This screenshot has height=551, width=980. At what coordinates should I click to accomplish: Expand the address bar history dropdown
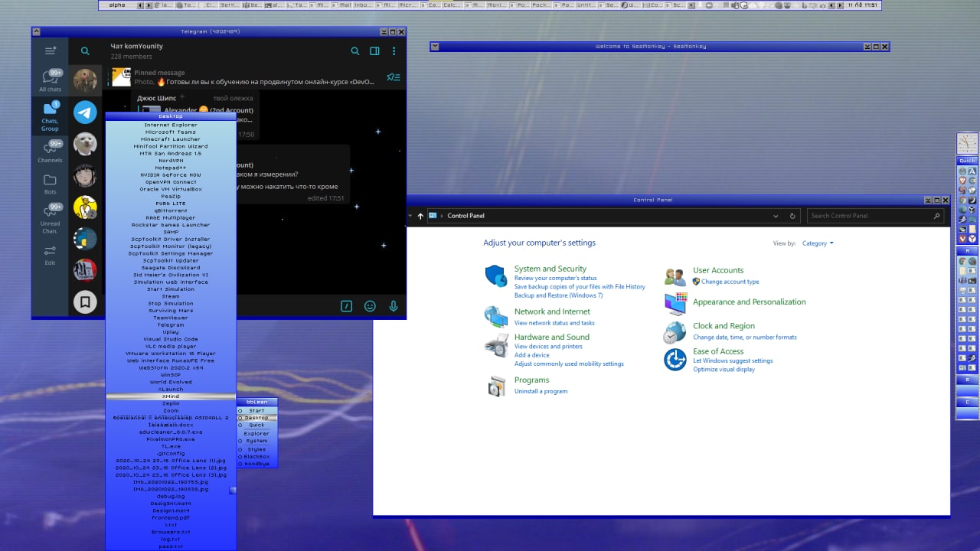(x=776, y=216)
